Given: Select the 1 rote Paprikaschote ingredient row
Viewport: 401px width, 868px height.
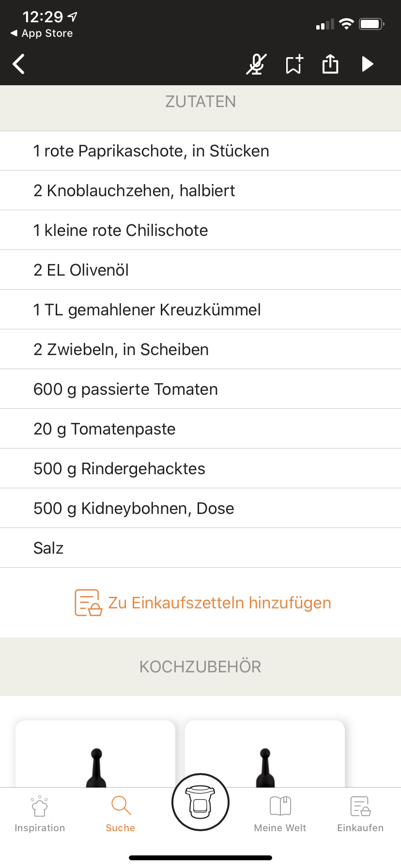Looking at the screenshot, I should (x=151, y=151).
